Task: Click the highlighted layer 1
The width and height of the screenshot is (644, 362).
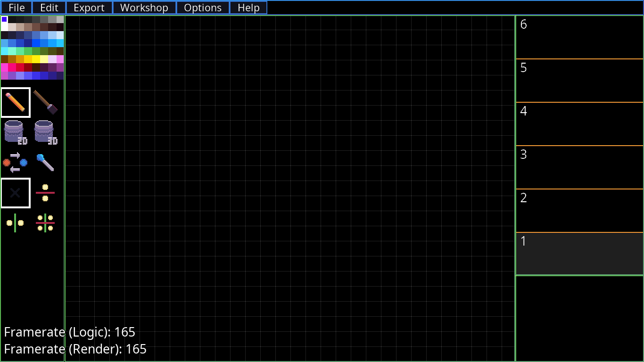Action: click(579, 254)
